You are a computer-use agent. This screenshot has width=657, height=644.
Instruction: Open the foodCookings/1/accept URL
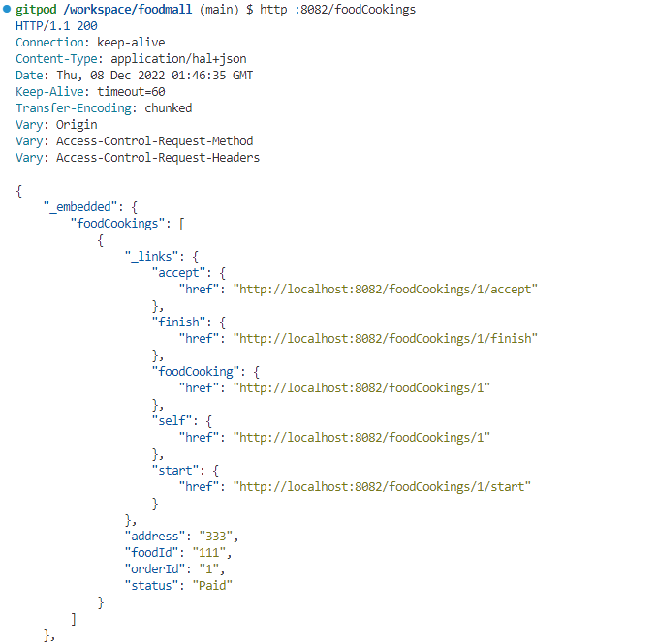pos(386,290)
